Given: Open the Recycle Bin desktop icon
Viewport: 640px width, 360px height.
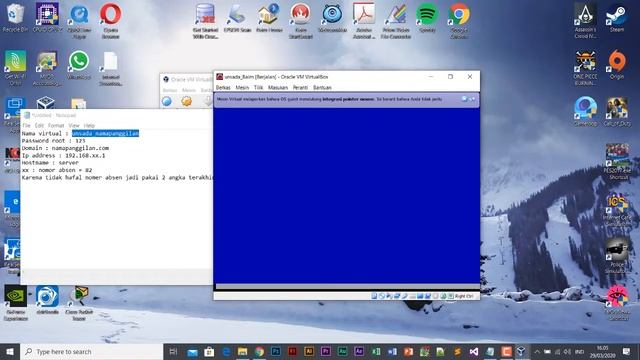Looking at the screenshot, I should coord(15,18).
